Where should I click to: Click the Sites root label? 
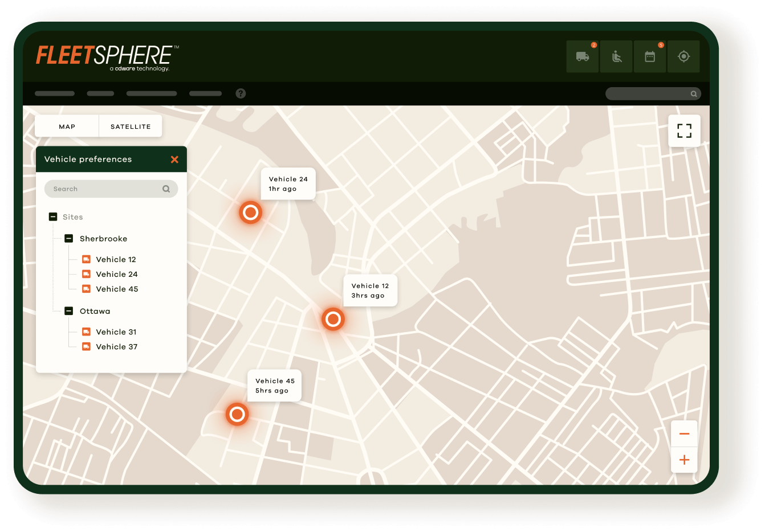(x=72, y=217)
